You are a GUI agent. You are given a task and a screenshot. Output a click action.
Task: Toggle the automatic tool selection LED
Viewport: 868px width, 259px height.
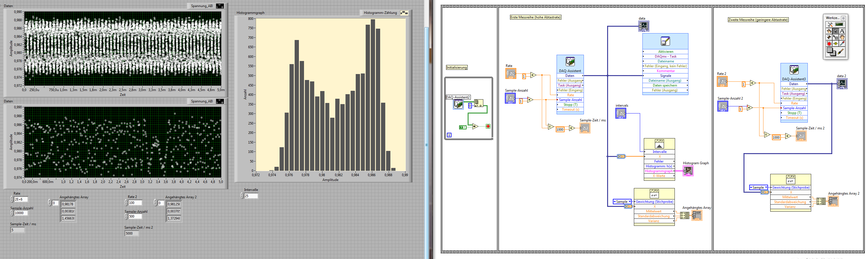(839, 24)
